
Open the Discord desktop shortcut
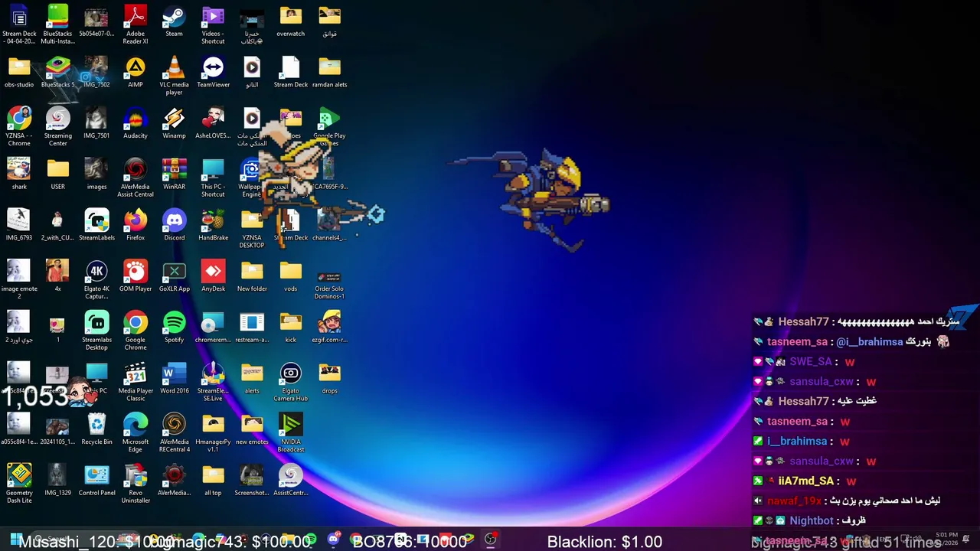[x=174, y=225]
